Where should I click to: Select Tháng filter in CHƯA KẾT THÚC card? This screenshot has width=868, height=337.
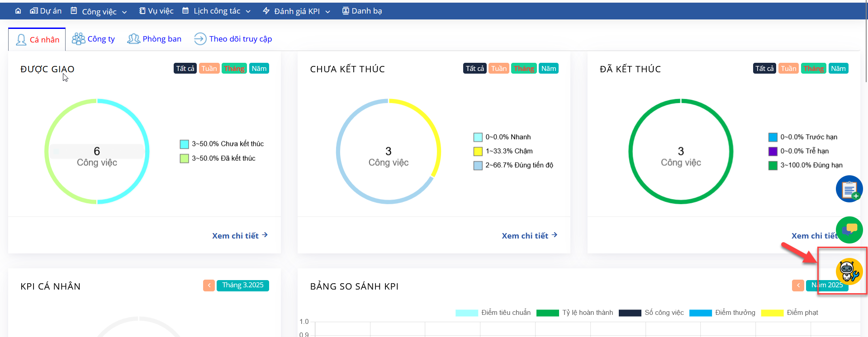524,68
